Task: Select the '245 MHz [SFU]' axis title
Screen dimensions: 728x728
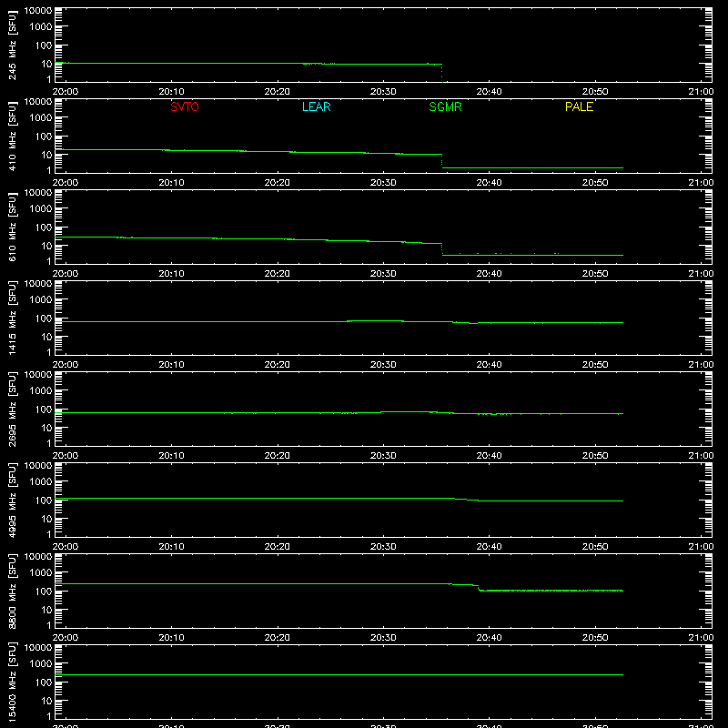Action: click(12, 45)
